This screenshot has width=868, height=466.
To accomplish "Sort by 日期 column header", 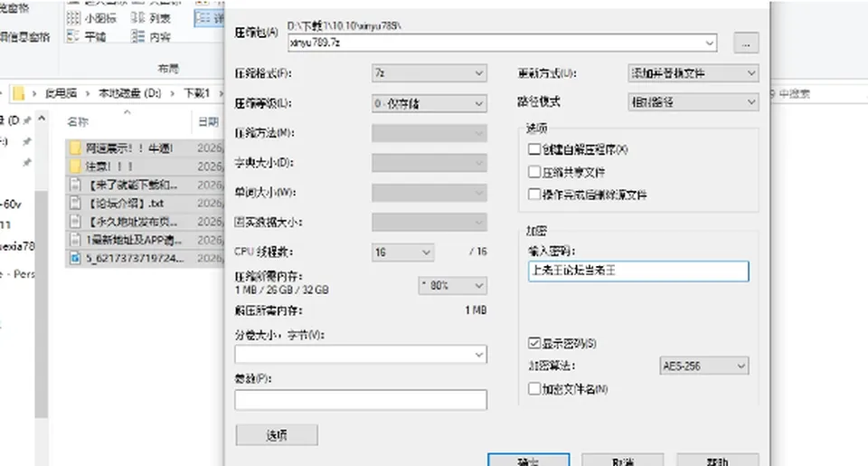I will [x=208, y=121].
